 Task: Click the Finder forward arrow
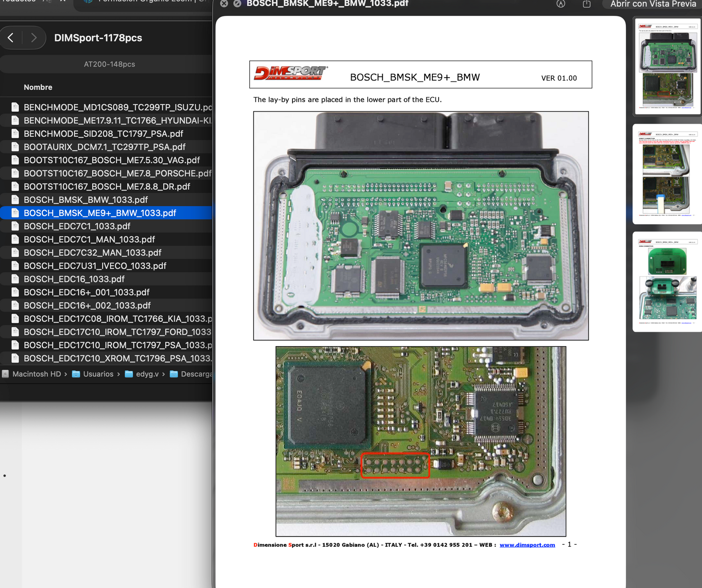(34, 38)
